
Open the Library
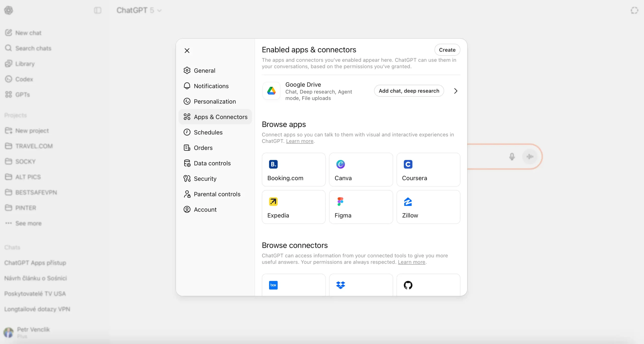coord(25,63)
